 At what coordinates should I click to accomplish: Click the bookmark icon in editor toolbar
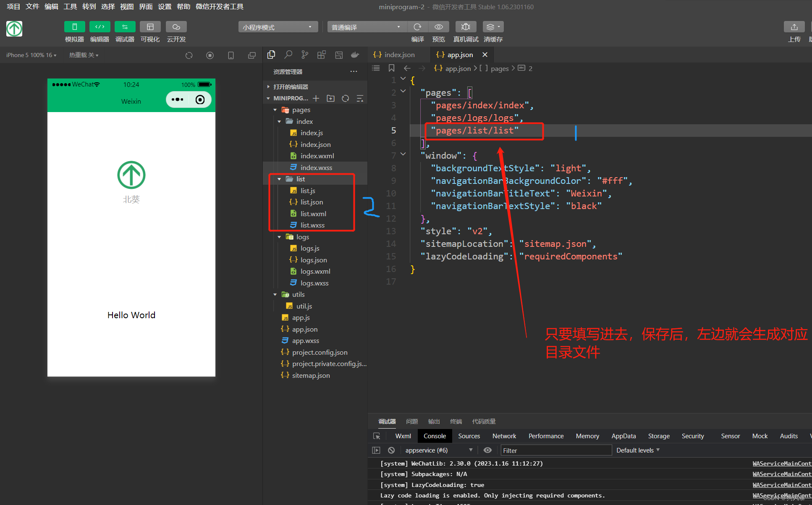click(391, 68)
